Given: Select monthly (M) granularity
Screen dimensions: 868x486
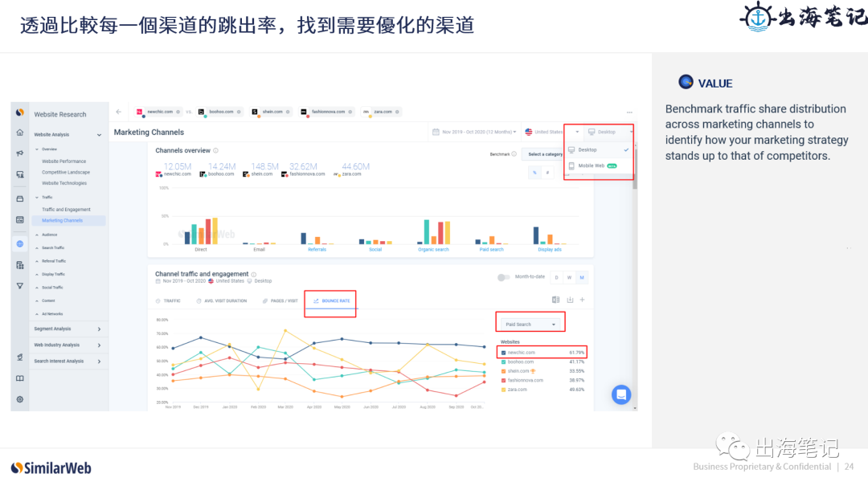Looking at the screenshot, I should pyautogui.click(x=582, y=278).
